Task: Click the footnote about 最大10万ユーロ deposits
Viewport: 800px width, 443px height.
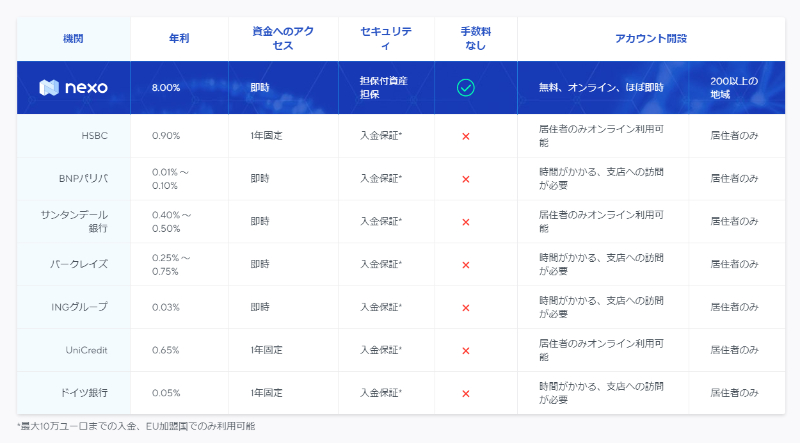Action: point(136,427)
